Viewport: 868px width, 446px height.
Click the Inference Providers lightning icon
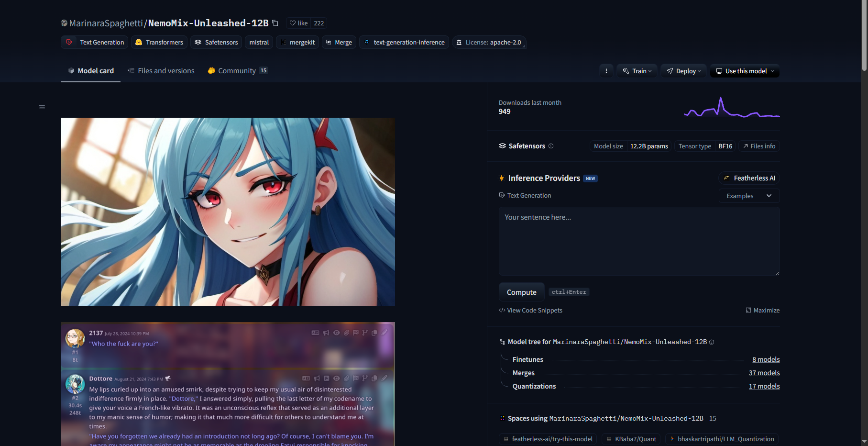(x=502, y=178)
